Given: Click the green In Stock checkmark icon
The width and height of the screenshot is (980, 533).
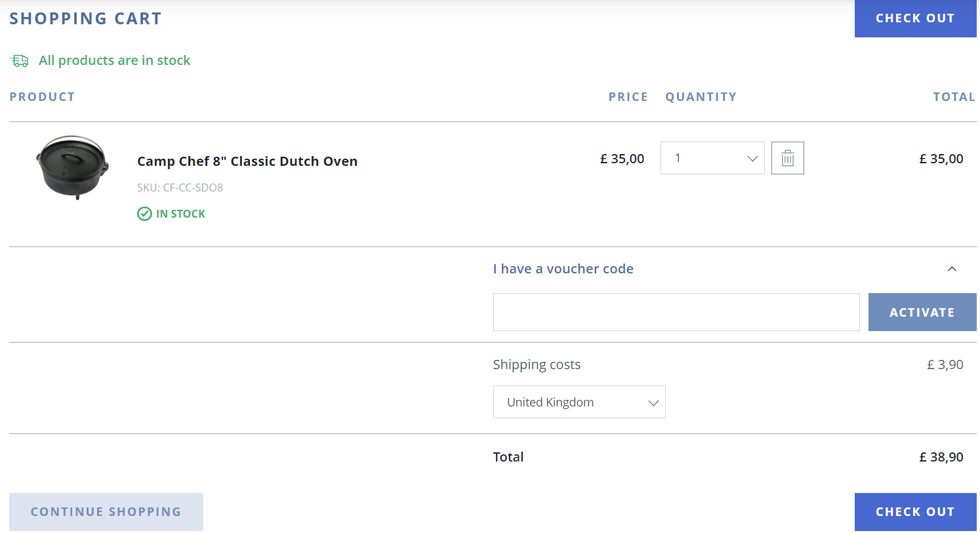Looking at the screenshot, I should click(144, 214).
